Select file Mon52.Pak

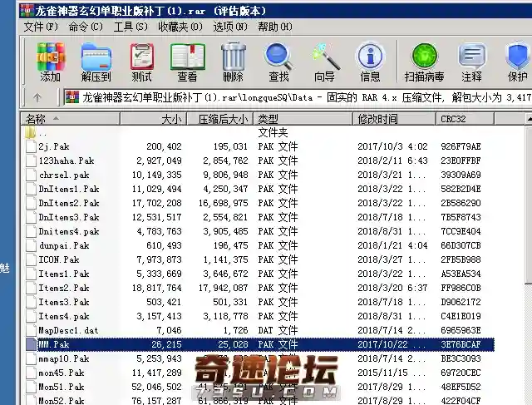point(61,401)
